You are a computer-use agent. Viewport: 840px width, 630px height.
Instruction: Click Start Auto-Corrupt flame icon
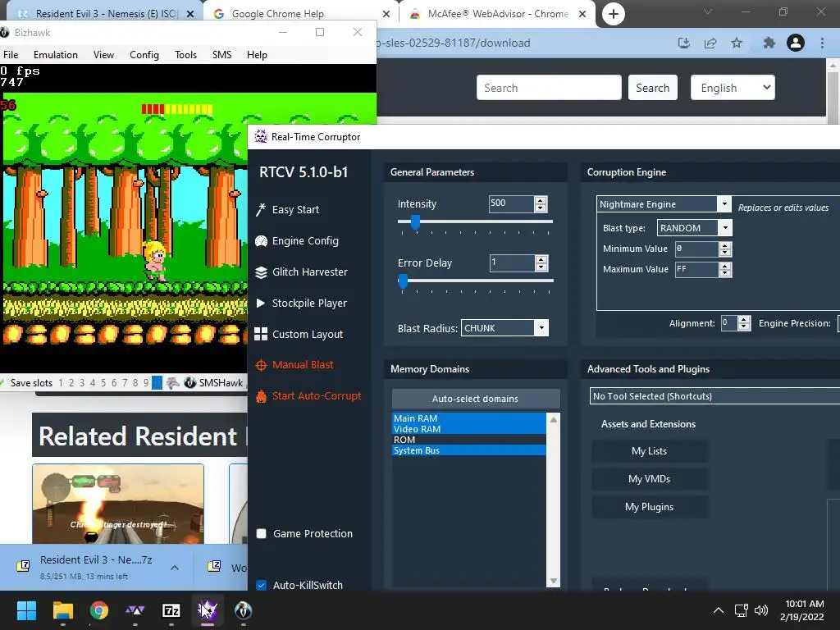[261, 396]
